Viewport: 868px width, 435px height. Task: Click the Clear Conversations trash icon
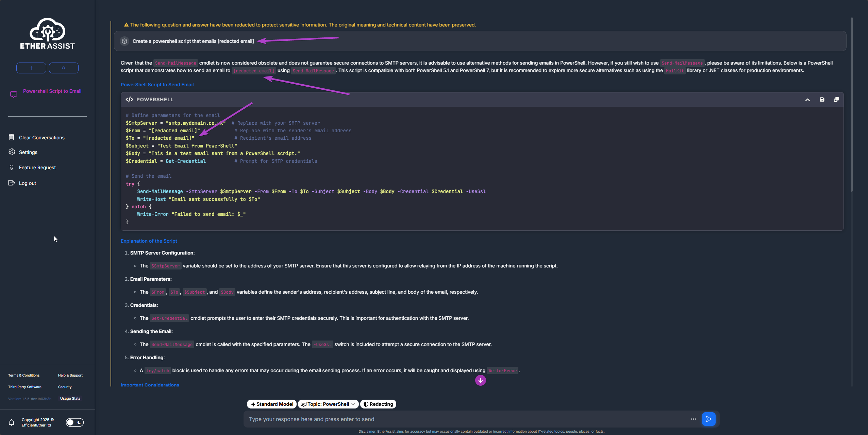point(12,137)
